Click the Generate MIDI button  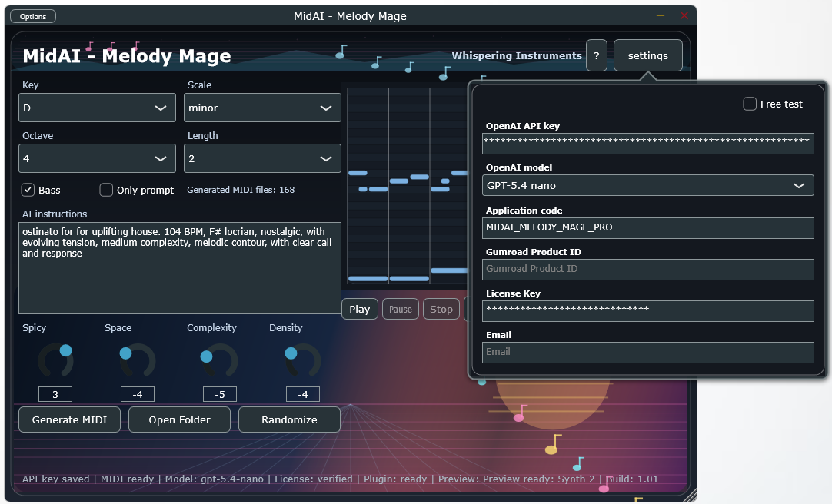(69, 419)
